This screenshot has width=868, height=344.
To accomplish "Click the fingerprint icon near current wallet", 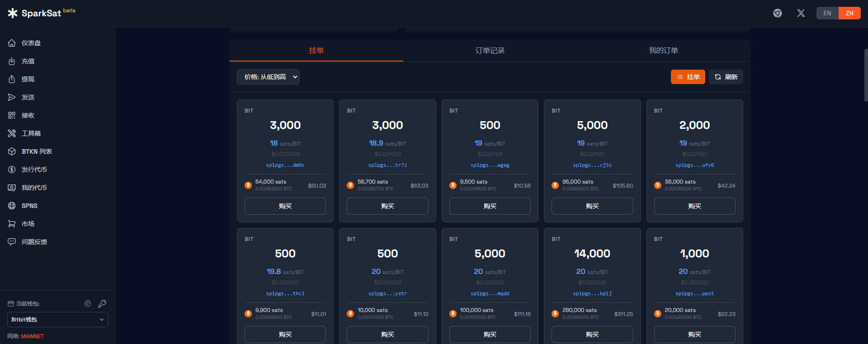I will (88, 304).
